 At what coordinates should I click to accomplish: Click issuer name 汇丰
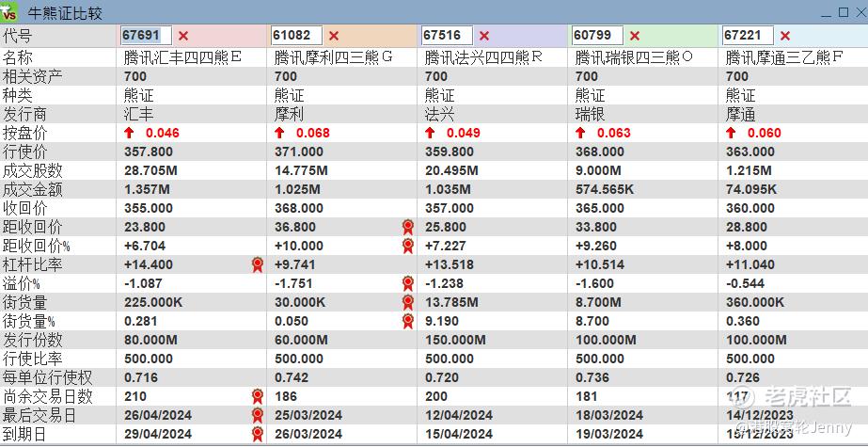click(139, 114)
